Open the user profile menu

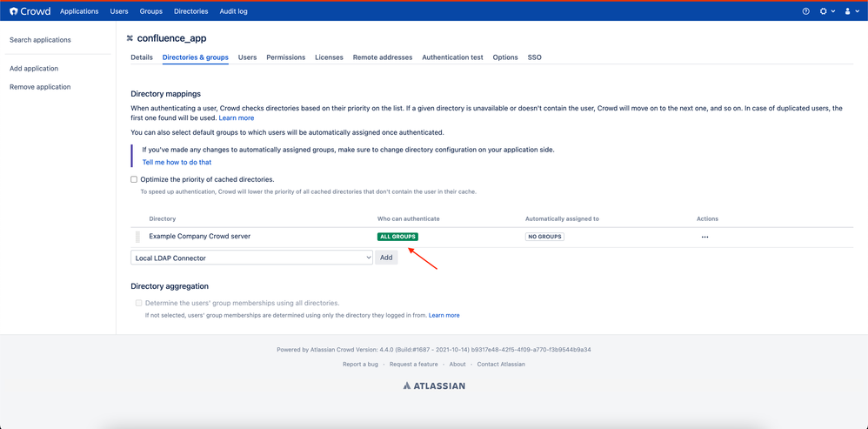[852, 11]
